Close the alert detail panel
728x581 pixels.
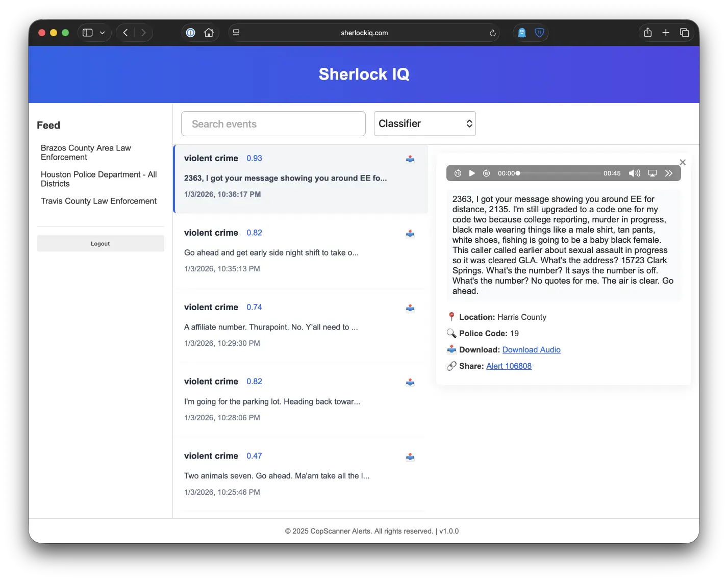[683, 162]
